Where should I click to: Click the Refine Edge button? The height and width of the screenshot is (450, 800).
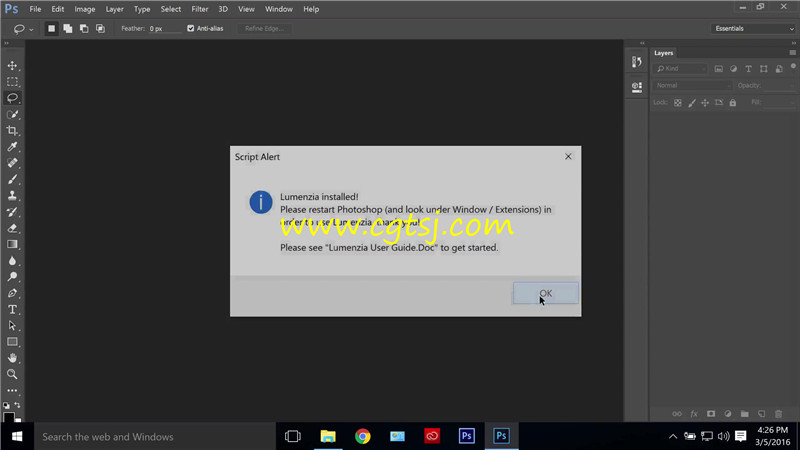(x=264, y=29)
